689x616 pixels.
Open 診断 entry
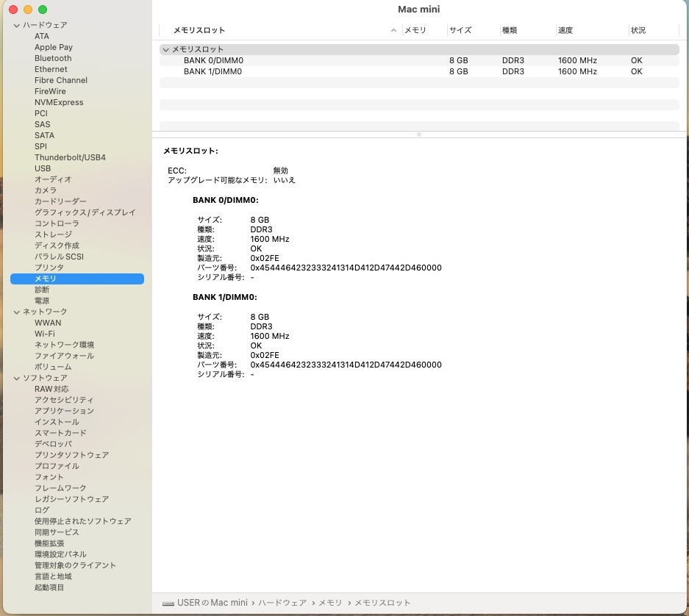coord(42,290)
